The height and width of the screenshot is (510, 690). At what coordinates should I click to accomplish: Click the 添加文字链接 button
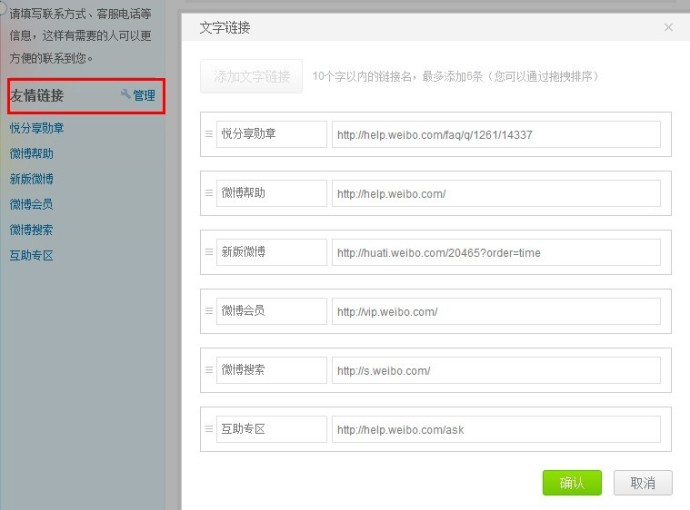(x=251, y=77)
